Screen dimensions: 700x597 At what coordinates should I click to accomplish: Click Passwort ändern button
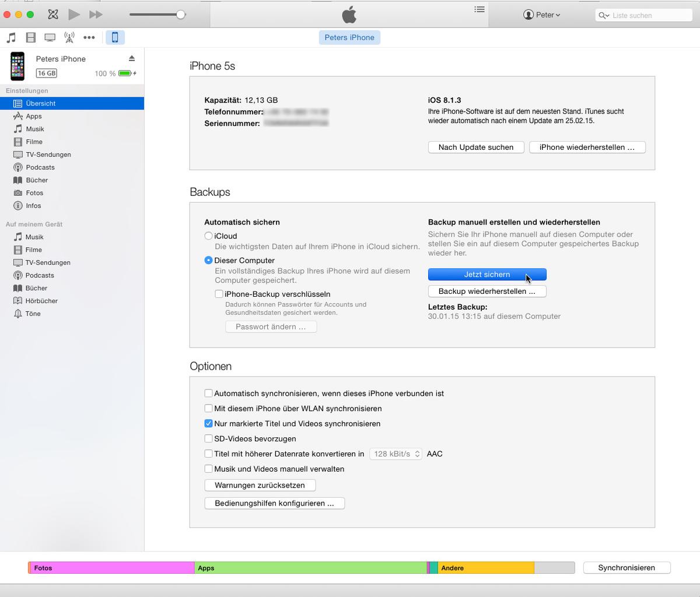click(x=271, y=327)
